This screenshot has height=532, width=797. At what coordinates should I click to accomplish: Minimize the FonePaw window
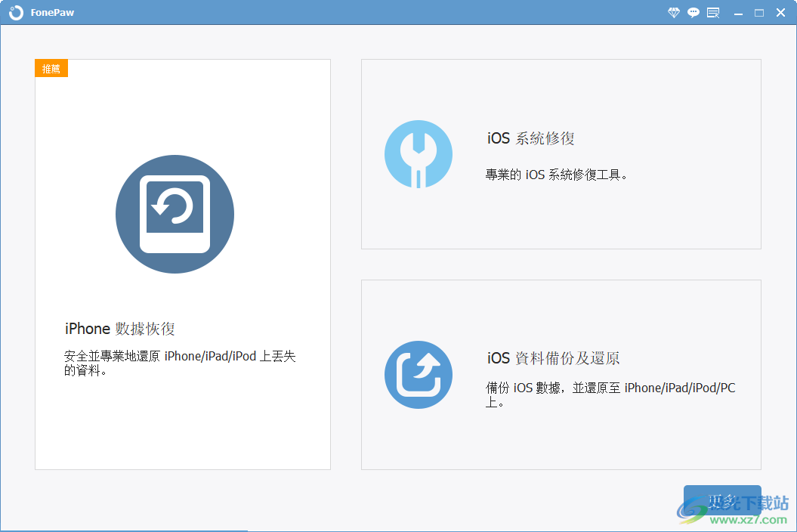point(737,12)
